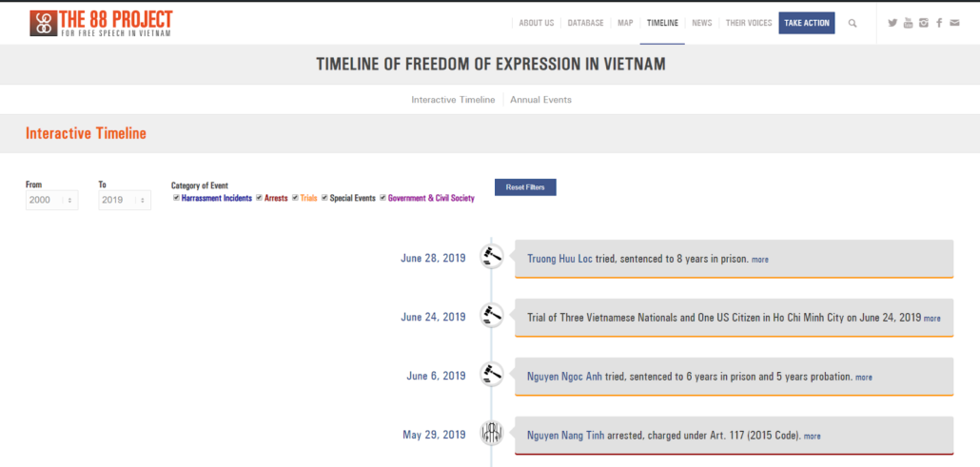Screen dimensions: 980x467
Task: Click the gavel icon for June 28, 2019
Action: click(492, 257)
